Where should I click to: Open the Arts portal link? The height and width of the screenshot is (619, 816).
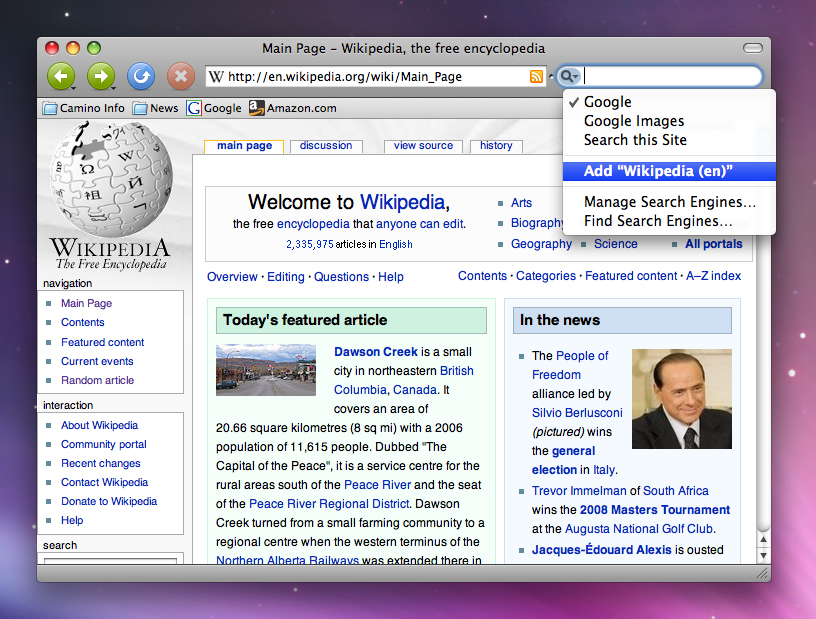521,203
